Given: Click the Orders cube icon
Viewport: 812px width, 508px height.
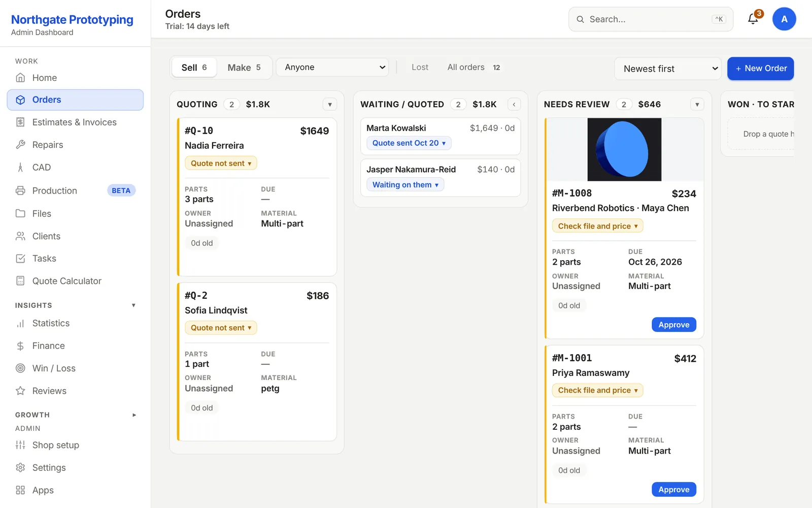Looking at the screenshot, I should coord(20,100).
